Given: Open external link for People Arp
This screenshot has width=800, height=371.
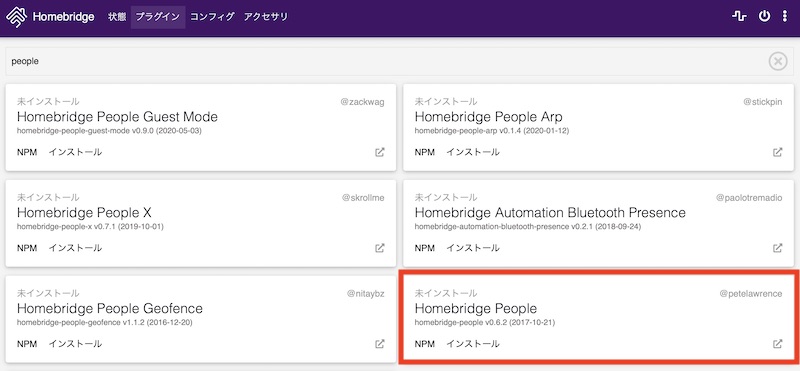Looking at the screenshot, I should (778, 152).
